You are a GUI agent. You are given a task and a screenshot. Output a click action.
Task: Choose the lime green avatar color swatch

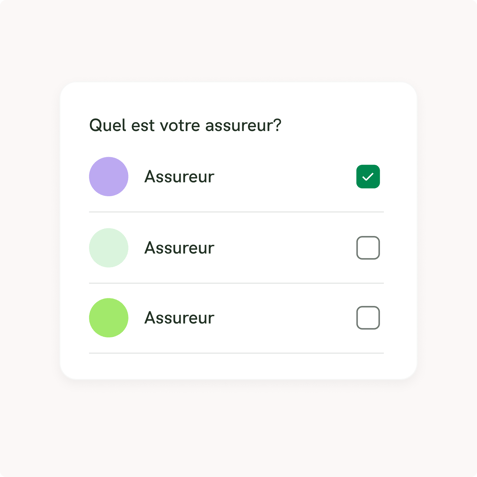[109, 318]
